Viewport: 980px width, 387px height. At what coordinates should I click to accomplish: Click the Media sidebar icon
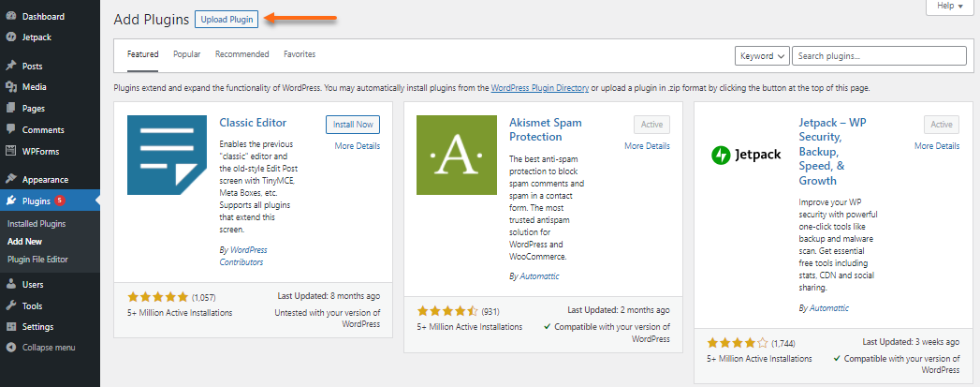pos(10,87)
